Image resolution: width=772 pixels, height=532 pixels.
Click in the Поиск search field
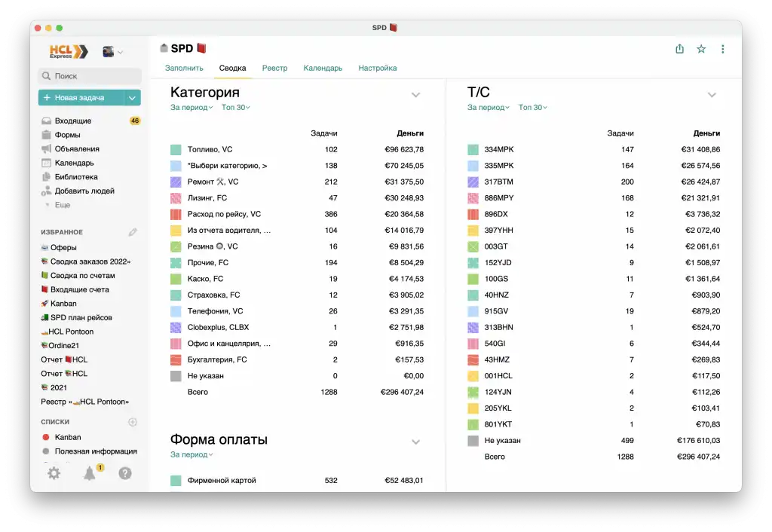90,76
